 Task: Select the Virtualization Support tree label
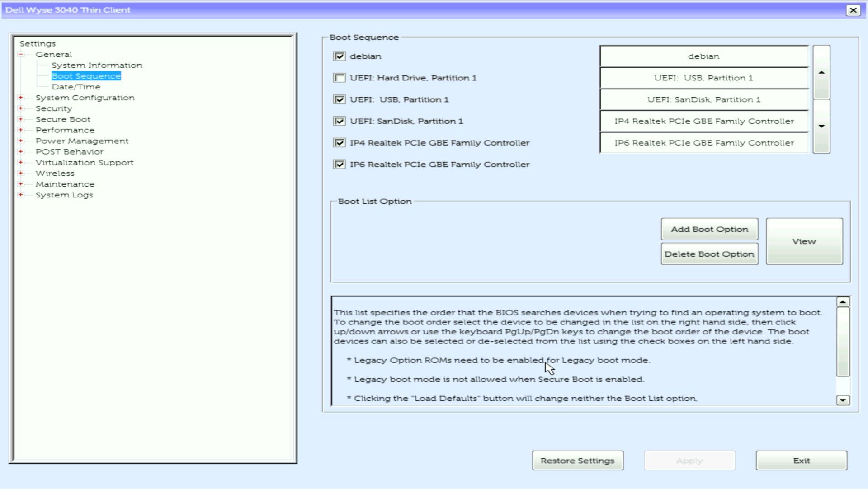point(85,163)
